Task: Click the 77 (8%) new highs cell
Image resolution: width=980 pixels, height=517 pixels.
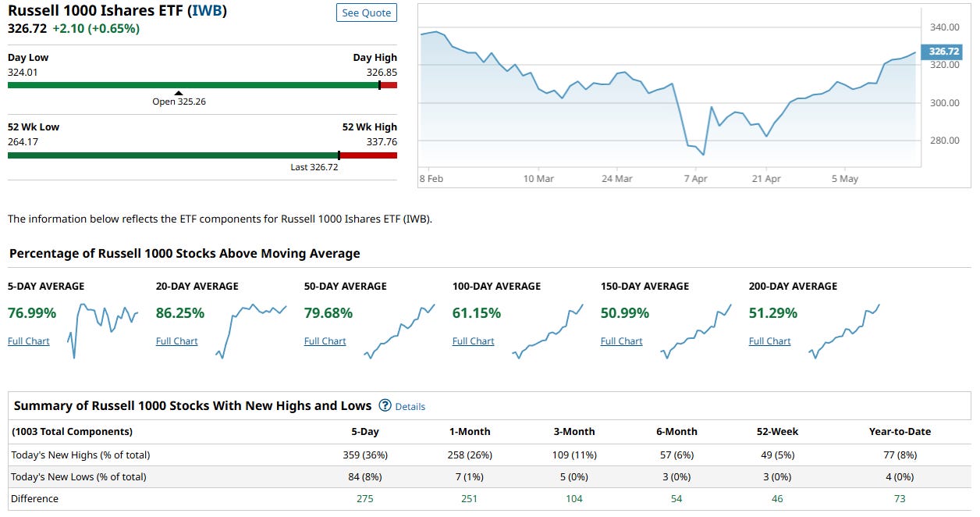Action: pyautogui.click(x=900, y=455)
